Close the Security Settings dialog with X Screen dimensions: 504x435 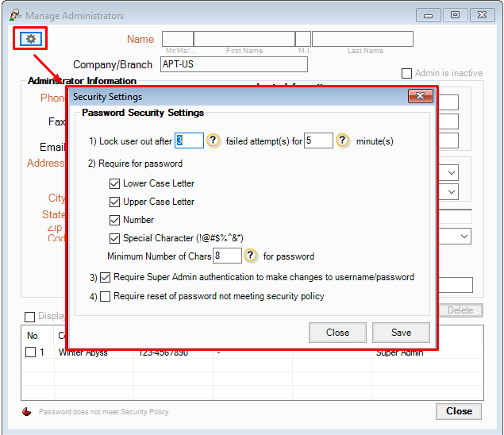[420, 97]
